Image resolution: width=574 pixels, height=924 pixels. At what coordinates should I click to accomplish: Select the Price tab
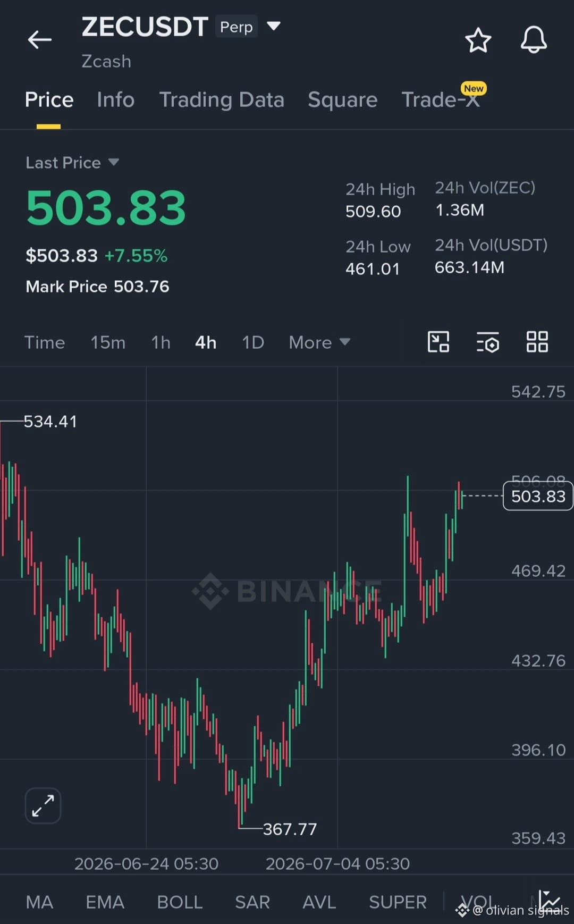(49, 100)
